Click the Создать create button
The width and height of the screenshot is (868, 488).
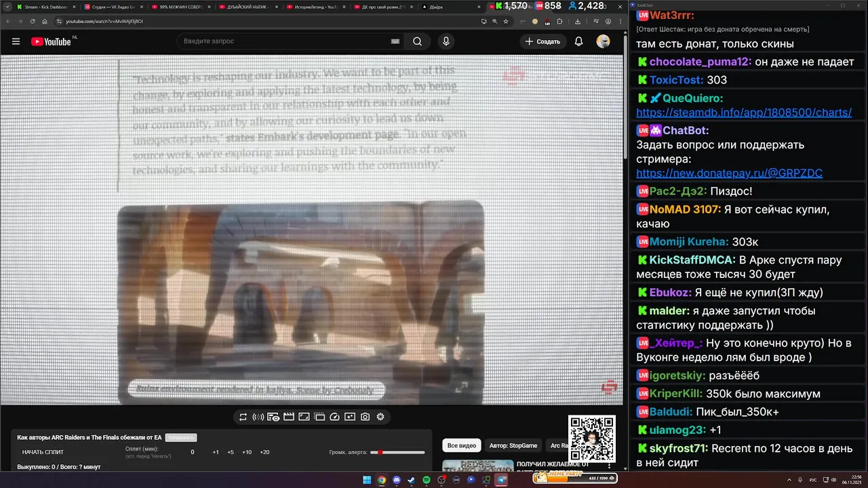(x=544, y=41)
